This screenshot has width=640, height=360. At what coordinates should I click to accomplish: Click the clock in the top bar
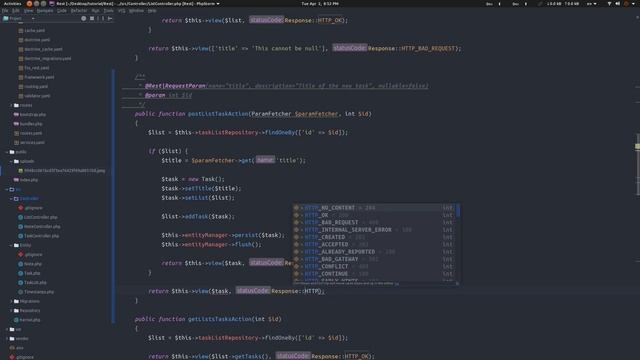click(x=320, y=3)
